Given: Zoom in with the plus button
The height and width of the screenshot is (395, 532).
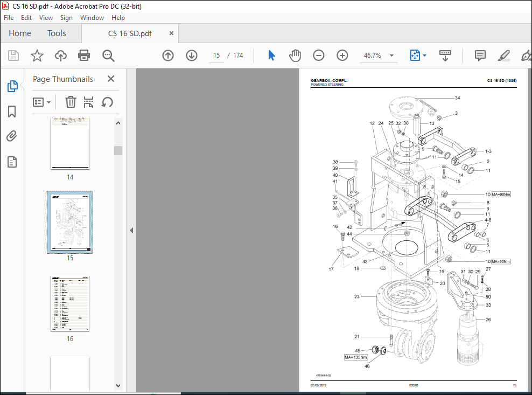Looking at the screenshot, I should click(342, 56).
